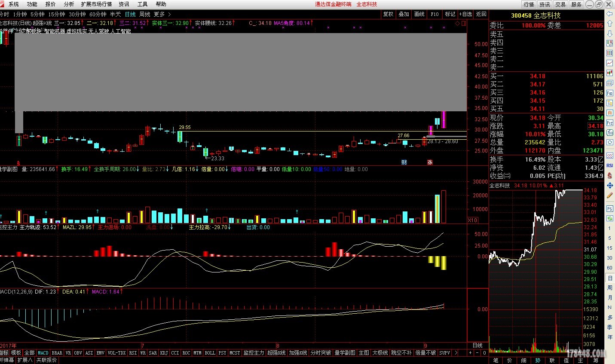This screenshot has height=364, width=615.
Task: Select the MACD indicator tab
Action: coord(43,353)
